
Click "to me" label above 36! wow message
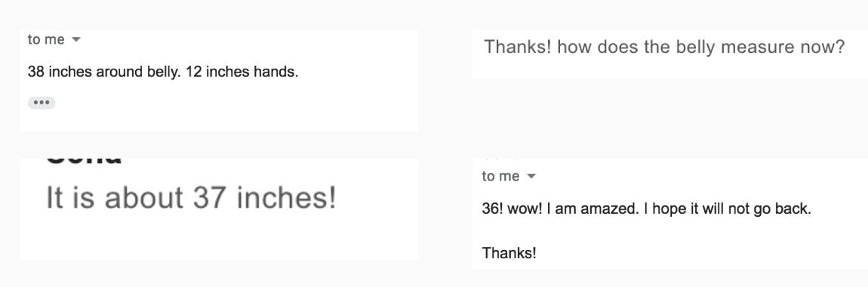coord(501,177)
